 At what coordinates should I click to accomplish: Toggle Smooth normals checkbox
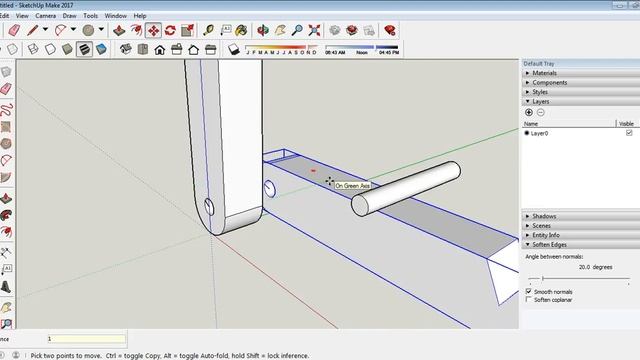529,291
